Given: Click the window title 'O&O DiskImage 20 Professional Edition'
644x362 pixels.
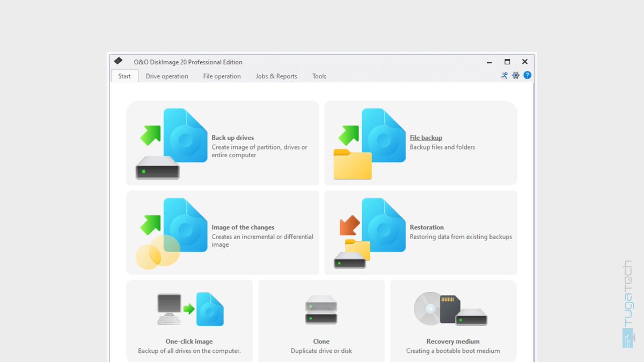Looking at the screenshot, I should coord(188,62).
